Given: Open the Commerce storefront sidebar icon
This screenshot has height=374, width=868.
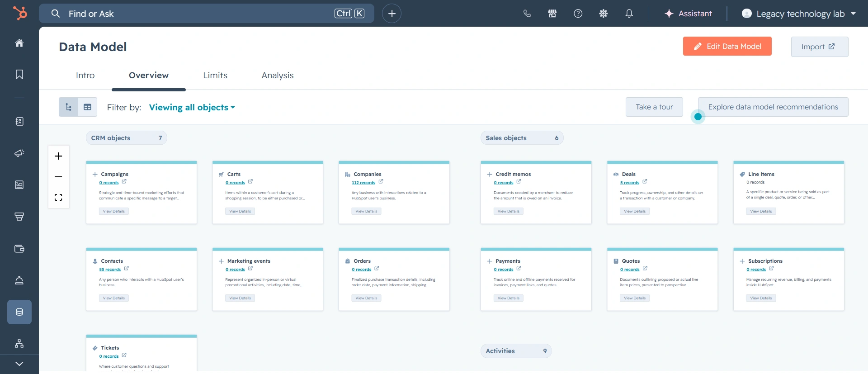Looking at the screenshot, I should pyautogui.click(x=19, y=217).
